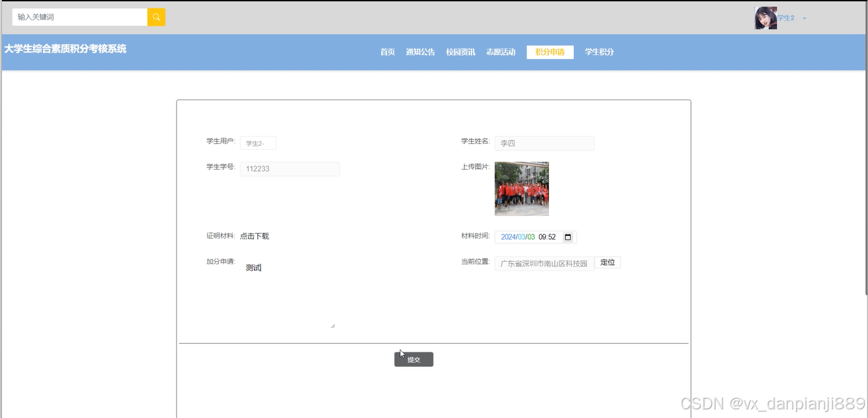Click the user avatar picture
Image resolution: width=868 pixels, height=418 pixels.
(765, 18)
